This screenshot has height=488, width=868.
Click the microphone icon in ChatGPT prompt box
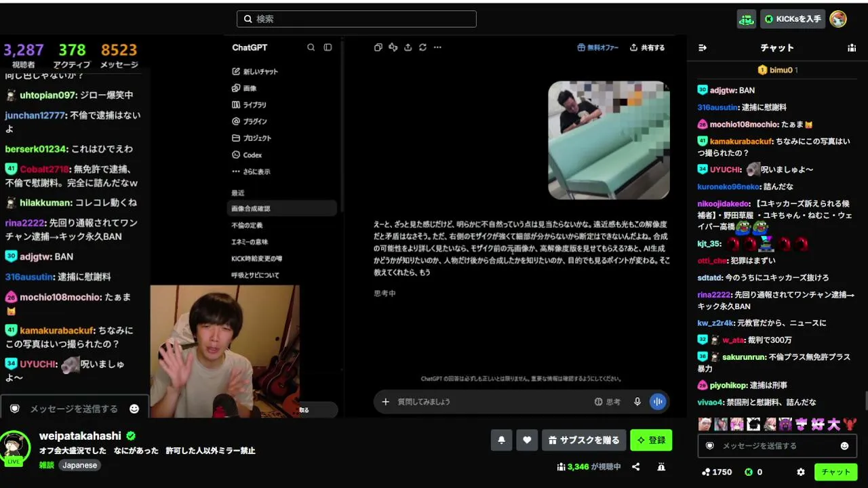click(x=637, y=402)
